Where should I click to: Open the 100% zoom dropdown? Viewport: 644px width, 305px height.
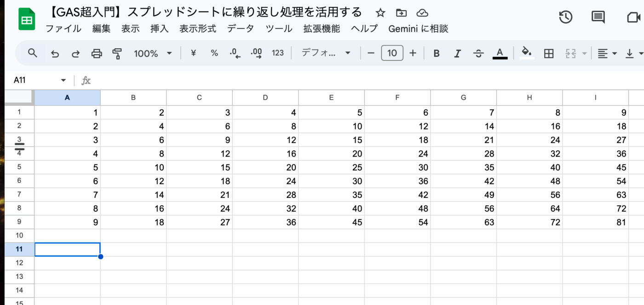pyautogui.click(x=153, y=53)
